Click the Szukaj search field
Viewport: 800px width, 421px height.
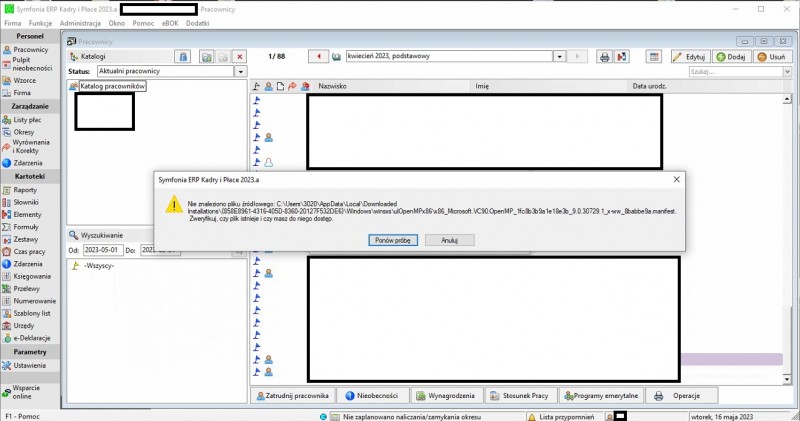(736, 72)
